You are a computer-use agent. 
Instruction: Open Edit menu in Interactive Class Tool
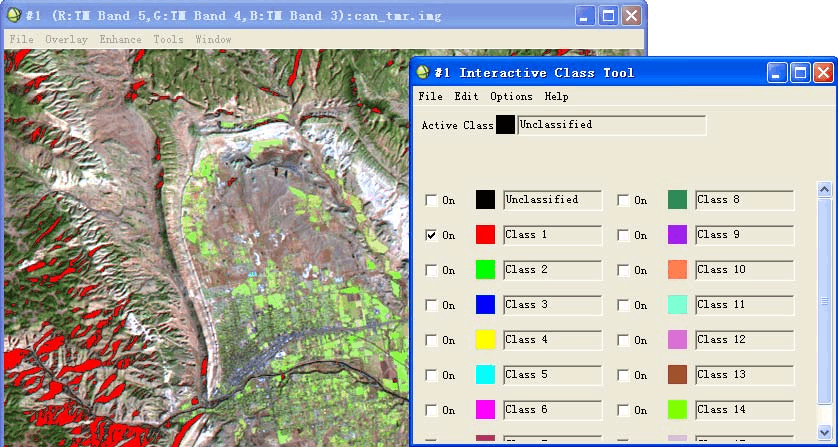[466, 96]
